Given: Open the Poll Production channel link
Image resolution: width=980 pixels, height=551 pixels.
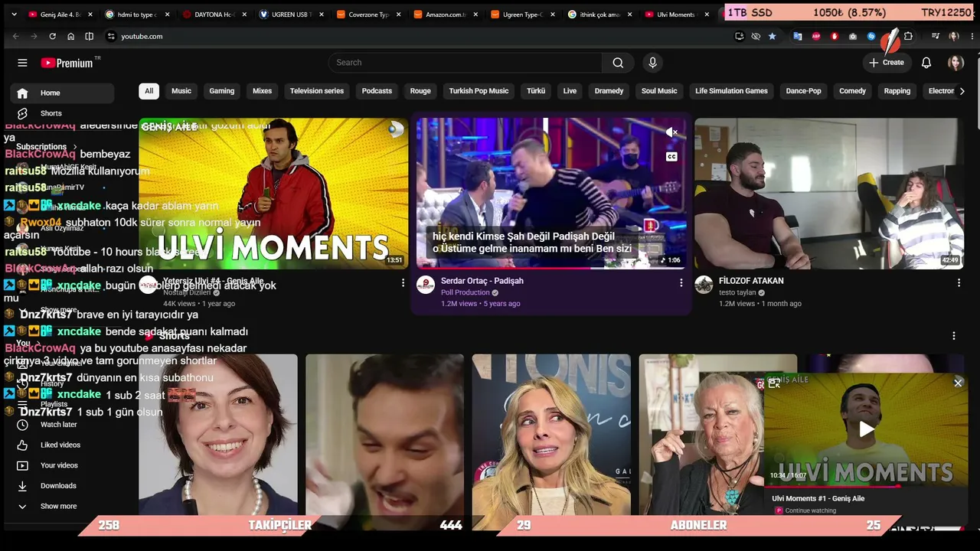Looking at the screenshot, I should point(465,293).
